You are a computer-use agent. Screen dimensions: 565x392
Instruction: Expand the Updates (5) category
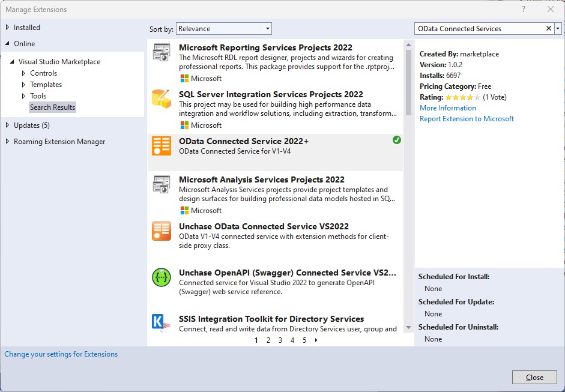click(7, 125)
